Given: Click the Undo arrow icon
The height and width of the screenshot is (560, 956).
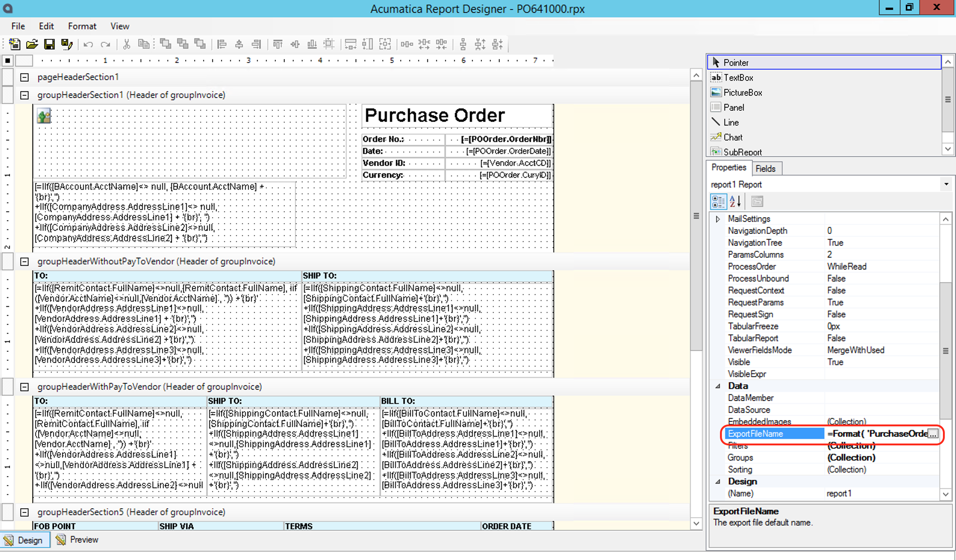Looking at the screenshot, I should 88,44.
